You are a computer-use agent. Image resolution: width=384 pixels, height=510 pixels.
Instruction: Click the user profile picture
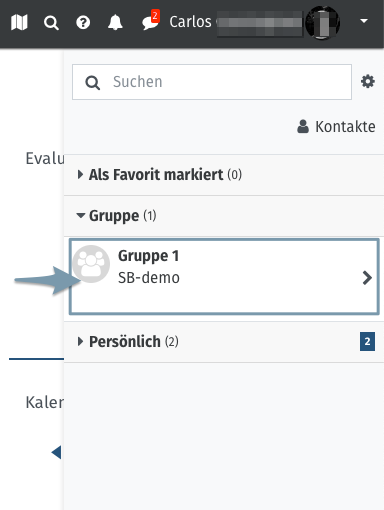[x=322, y=22]
